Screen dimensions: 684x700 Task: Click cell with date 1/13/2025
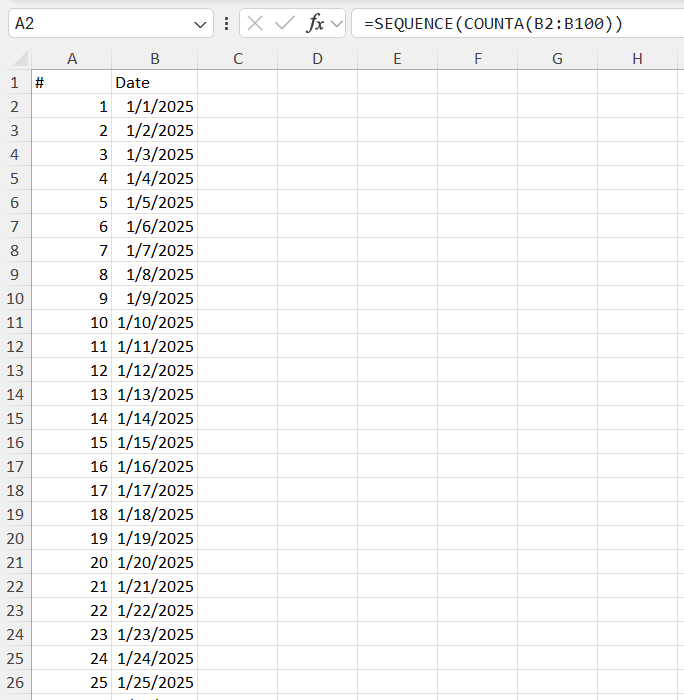(154, 394)
